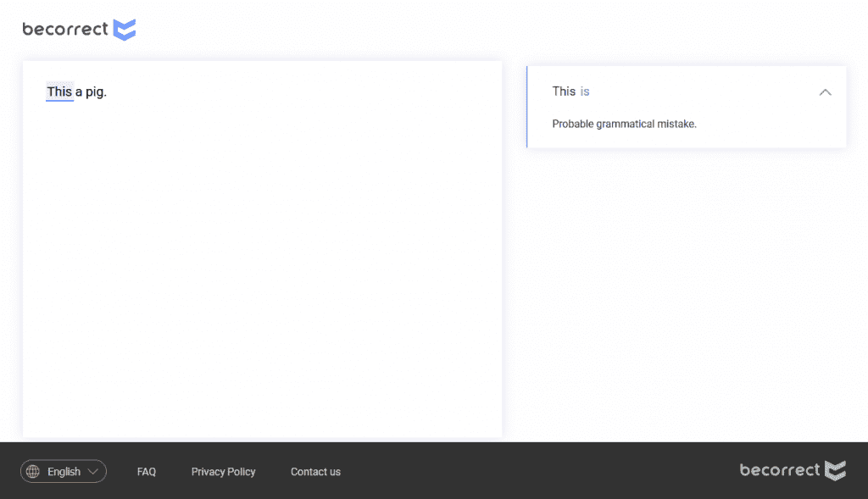Click the down chevron in language selector
The width and height of the screenshot is (868, 499).
point(93,472)
